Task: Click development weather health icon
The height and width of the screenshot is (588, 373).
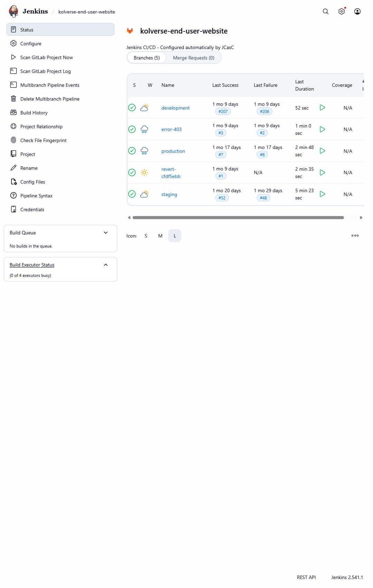Action: [x=144, y=108]
